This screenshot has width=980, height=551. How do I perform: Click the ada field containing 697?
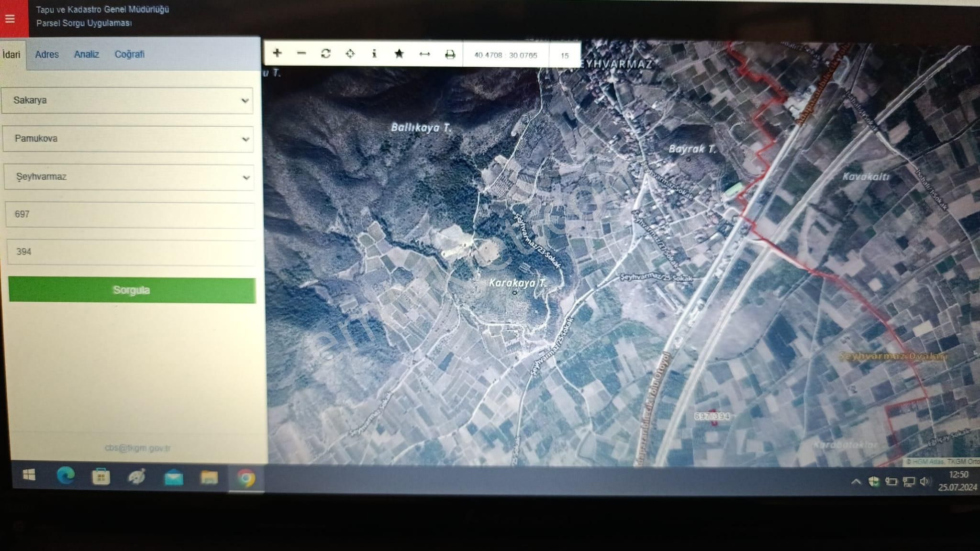coord(129,214)
